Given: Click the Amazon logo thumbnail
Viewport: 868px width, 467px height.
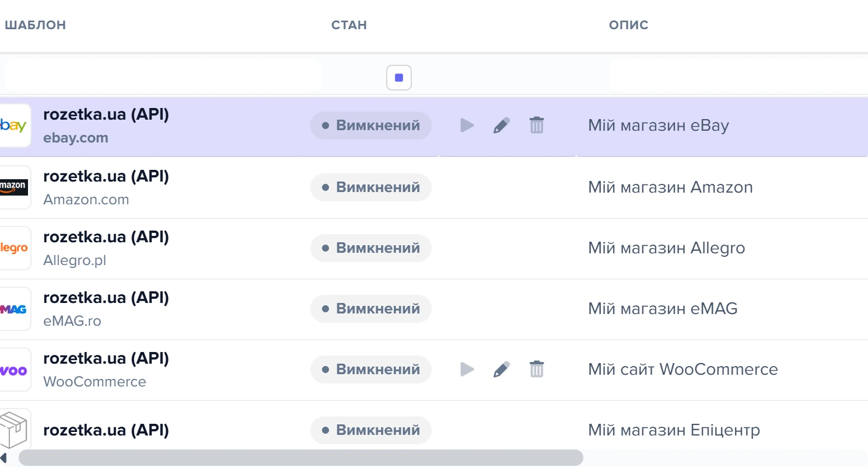Looking at the screenshot, I should click(x=15, y=187).
